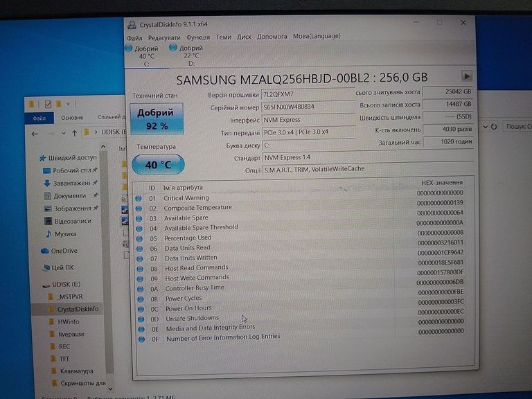Click the firmware version field 7L2QFXM7

tap(308, 94)
